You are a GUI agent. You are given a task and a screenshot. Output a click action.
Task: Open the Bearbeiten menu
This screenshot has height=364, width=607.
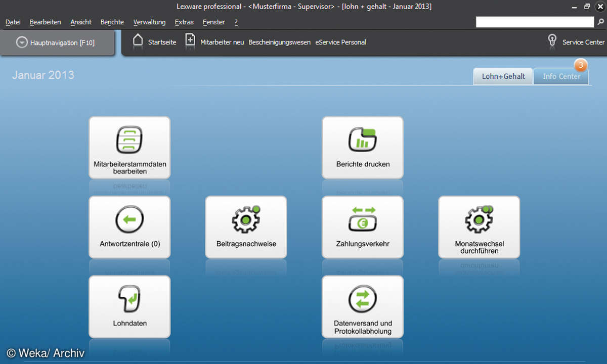46,22
